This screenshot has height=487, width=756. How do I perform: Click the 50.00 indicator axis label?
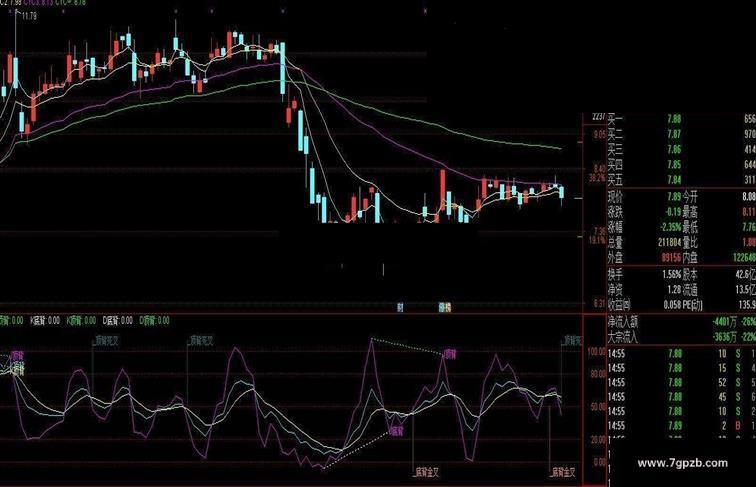coord(598,407)
